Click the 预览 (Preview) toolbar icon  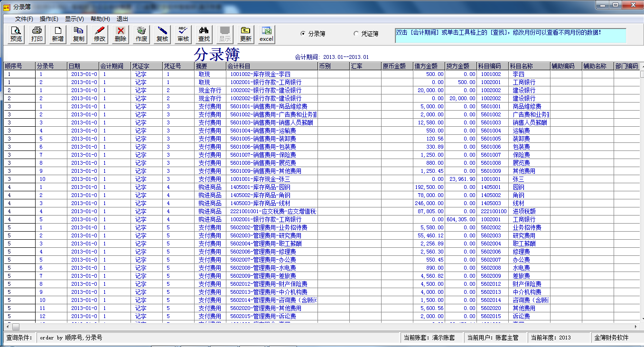pos(15,33)
